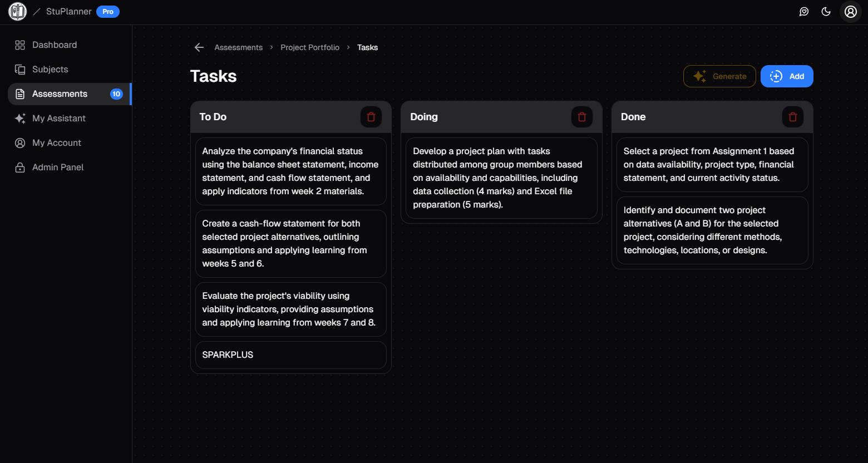Viewport: 868px width, 463px height.
Task: Click the Add button label
Action: tap(797, 76)
